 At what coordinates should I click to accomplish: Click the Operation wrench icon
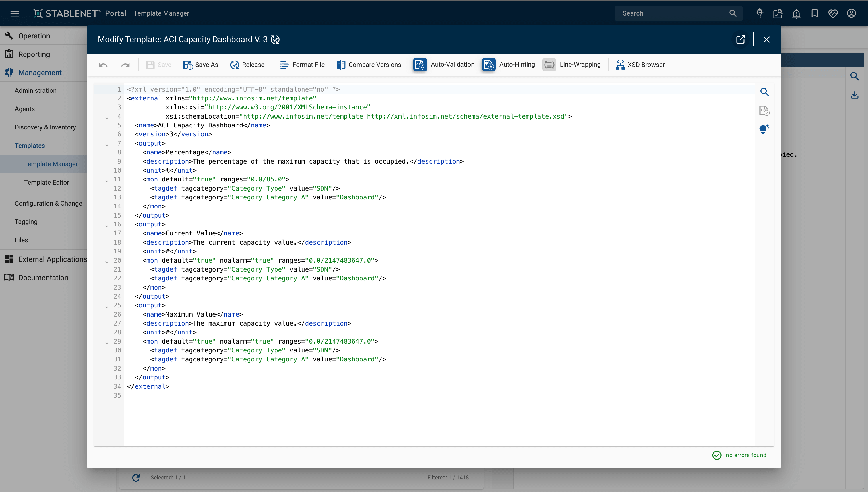point(9,36)
